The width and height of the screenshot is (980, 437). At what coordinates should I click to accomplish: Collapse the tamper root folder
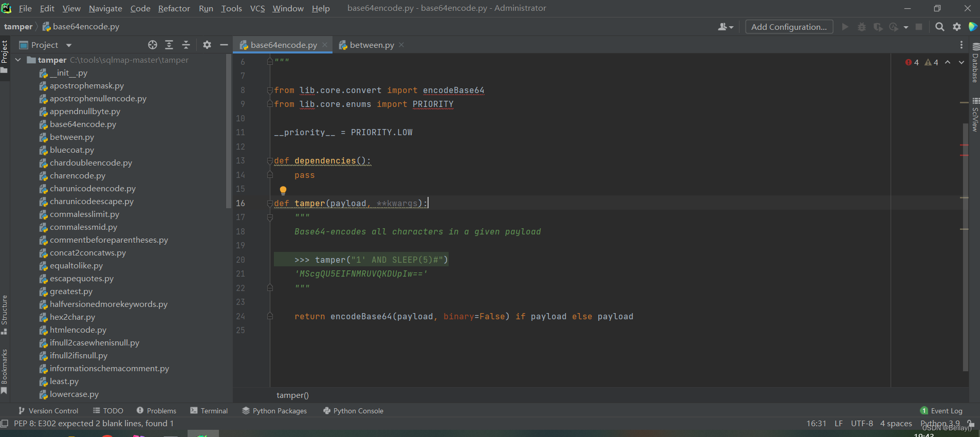[x=18, y=60]
